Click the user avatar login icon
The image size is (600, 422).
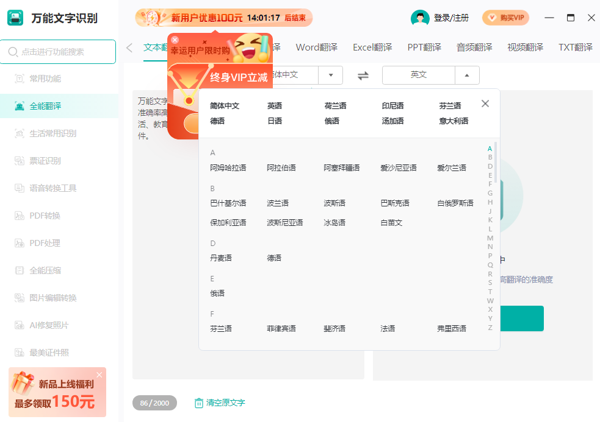[420, 18]
